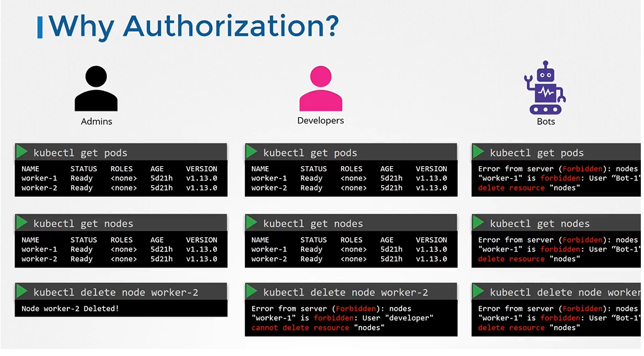
Task: Hit green arrow in Admins' delete node header
Action: [22, 292]
